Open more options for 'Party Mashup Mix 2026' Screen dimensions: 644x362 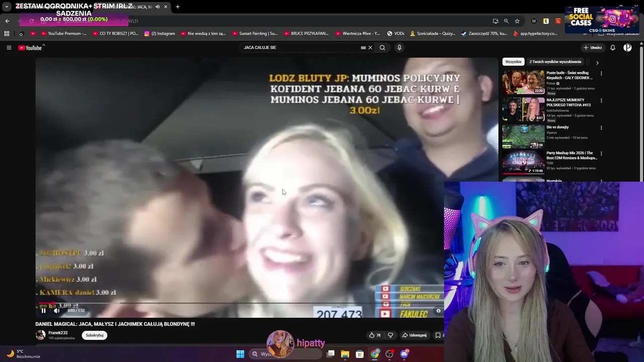[601, 154]
